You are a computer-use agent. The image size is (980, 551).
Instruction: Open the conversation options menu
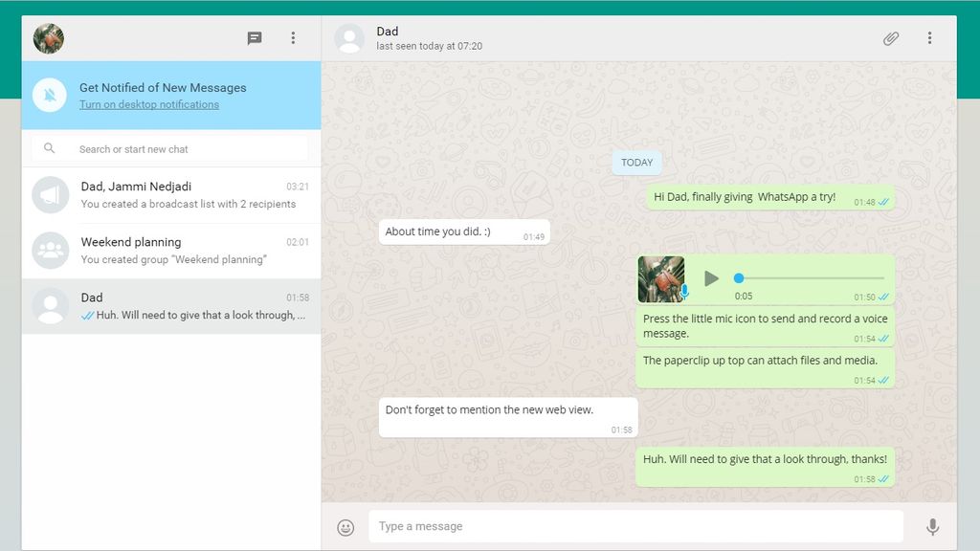(x=929, y=38)
